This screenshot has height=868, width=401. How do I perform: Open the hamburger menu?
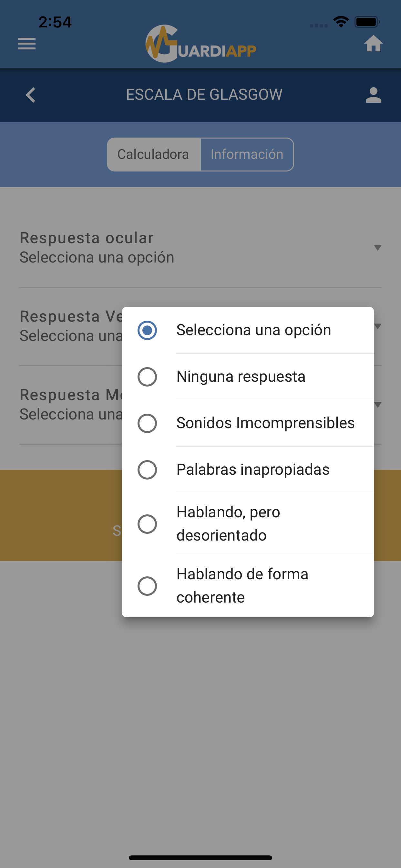tap(26, 44)
